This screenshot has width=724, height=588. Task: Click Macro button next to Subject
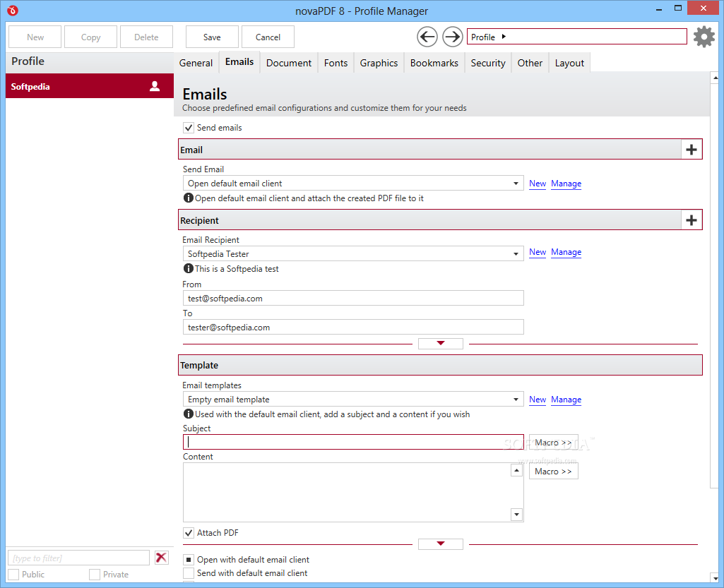pyautogui.click(x=553, y=443)
